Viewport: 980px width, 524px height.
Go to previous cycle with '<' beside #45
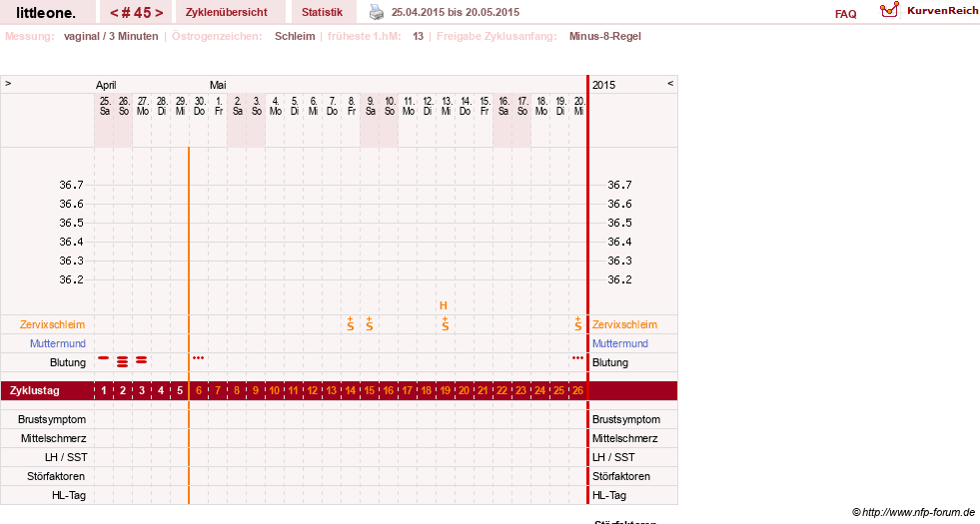(114, 13)
